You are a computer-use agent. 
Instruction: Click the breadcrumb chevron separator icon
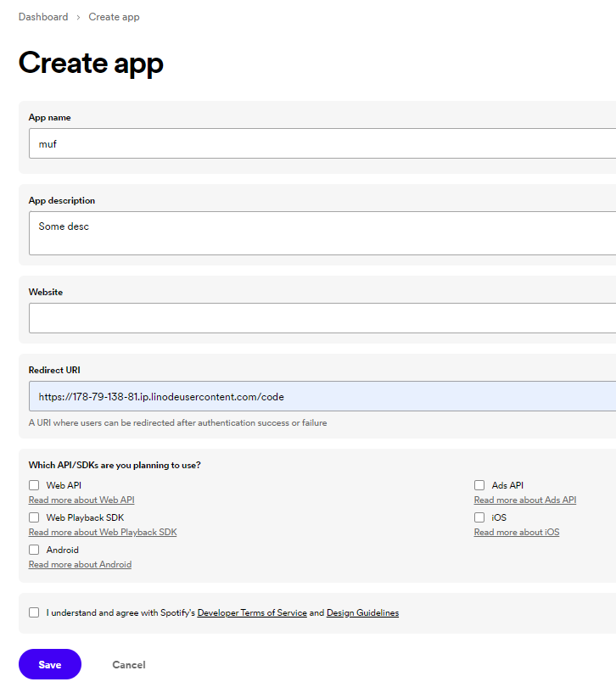click(78, 17)
